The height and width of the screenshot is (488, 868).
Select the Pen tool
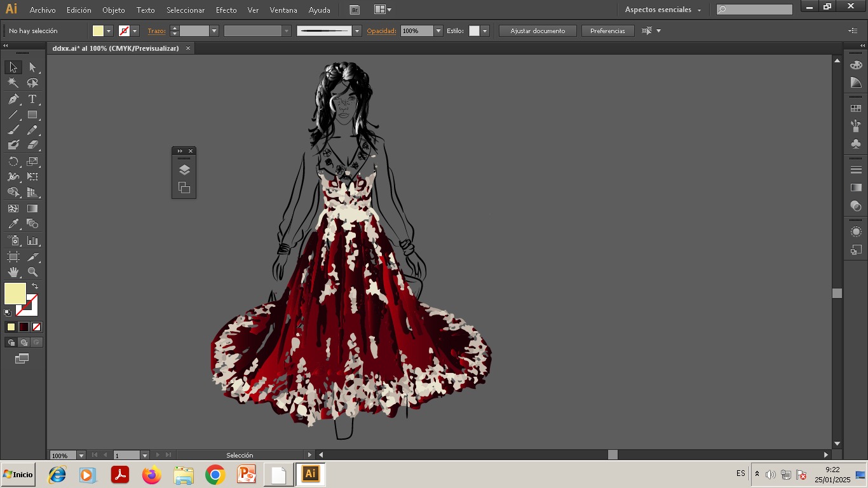(13, 99)
